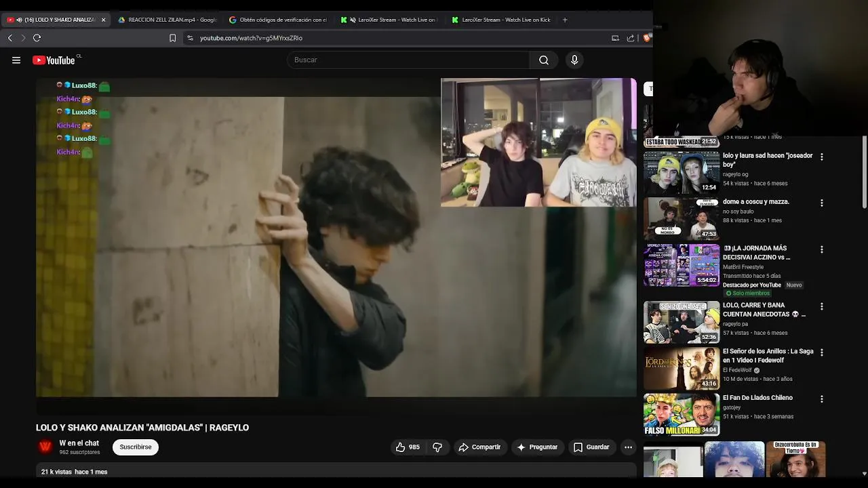The image size is (868, 488).
Task: Switch to Obtén códigos de verificación tab
Action: pos(278,20)
